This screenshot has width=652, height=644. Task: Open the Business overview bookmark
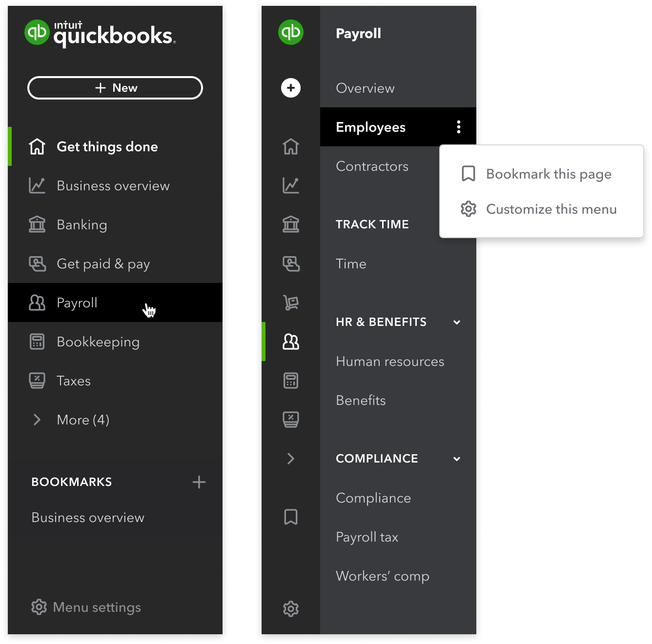click(x=88, y=517)
